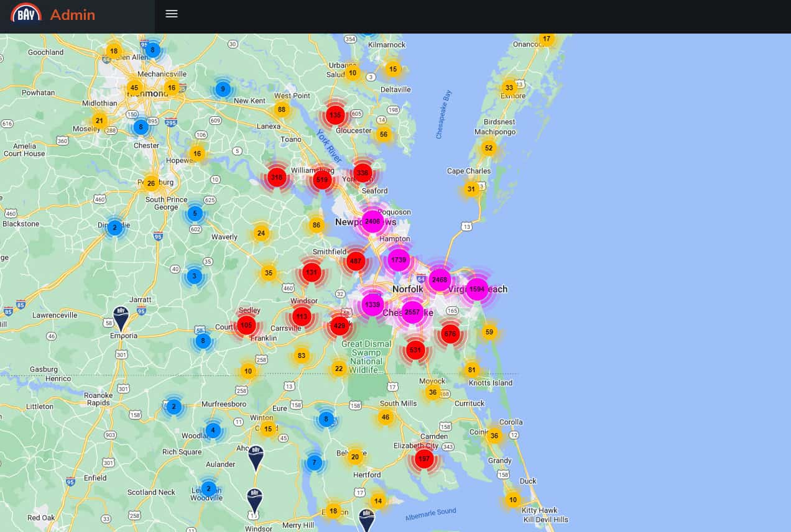Click the Chesapeake Bay map label
This screenshot has height=532, width=791.
443,115
